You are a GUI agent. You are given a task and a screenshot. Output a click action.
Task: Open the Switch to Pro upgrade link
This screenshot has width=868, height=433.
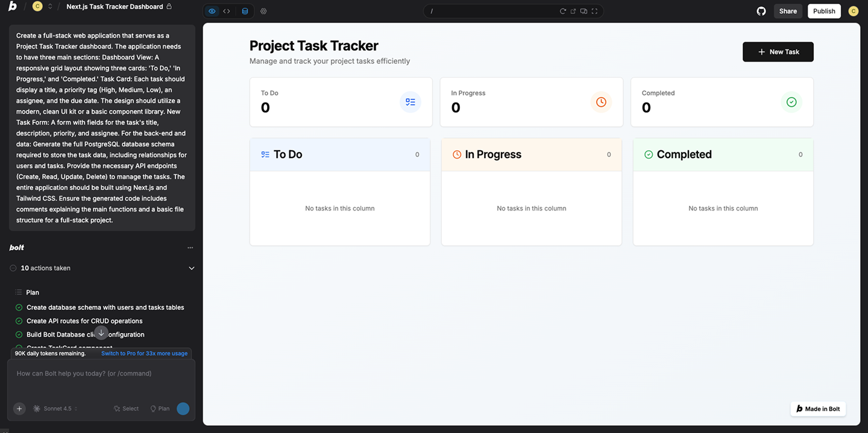point(144,353)
